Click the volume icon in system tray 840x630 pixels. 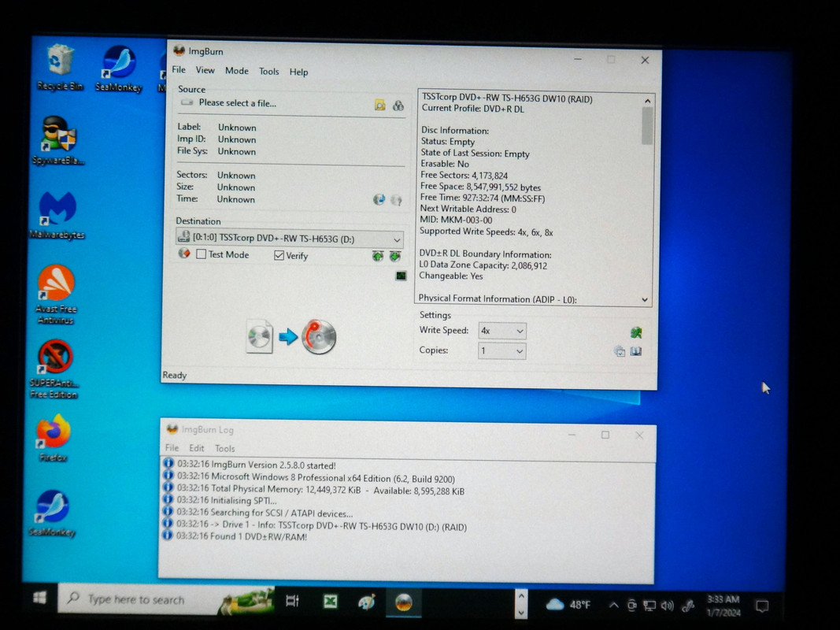click(668, 606)
